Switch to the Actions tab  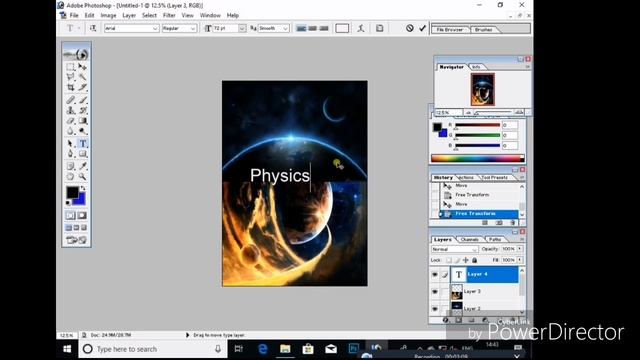[x=467, y=178]
